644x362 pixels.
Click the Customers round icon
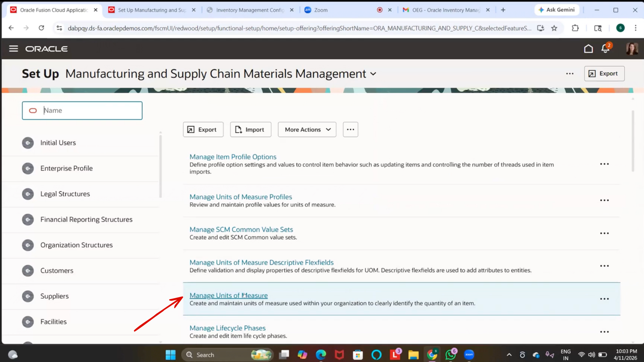tap(28, 271)
